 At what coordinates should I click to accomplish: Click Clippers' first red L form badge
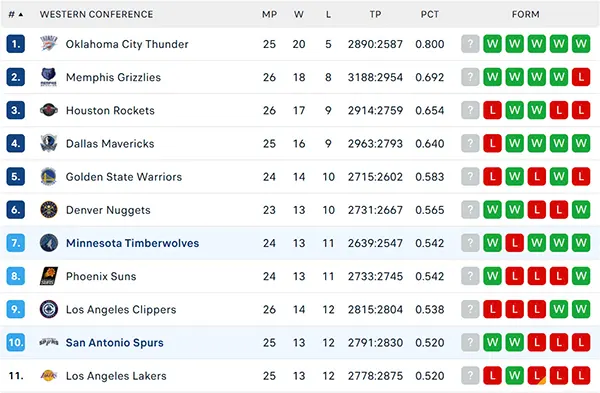click(492, 309)
